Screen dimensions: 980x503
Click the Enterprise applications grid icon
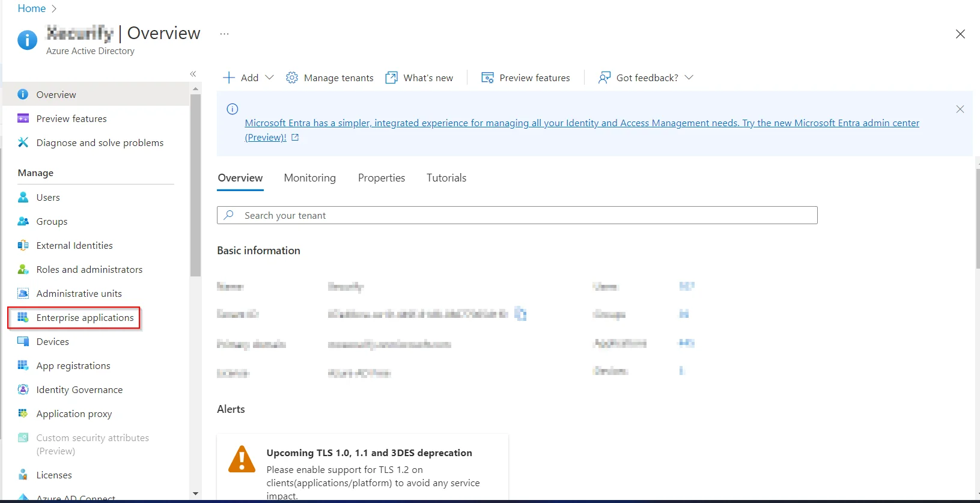(x=23, y=317)
